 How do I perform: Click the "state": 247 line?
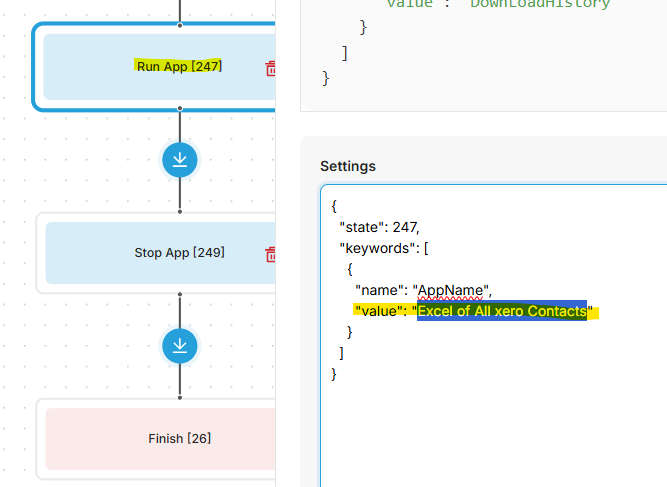pos(379,227)
